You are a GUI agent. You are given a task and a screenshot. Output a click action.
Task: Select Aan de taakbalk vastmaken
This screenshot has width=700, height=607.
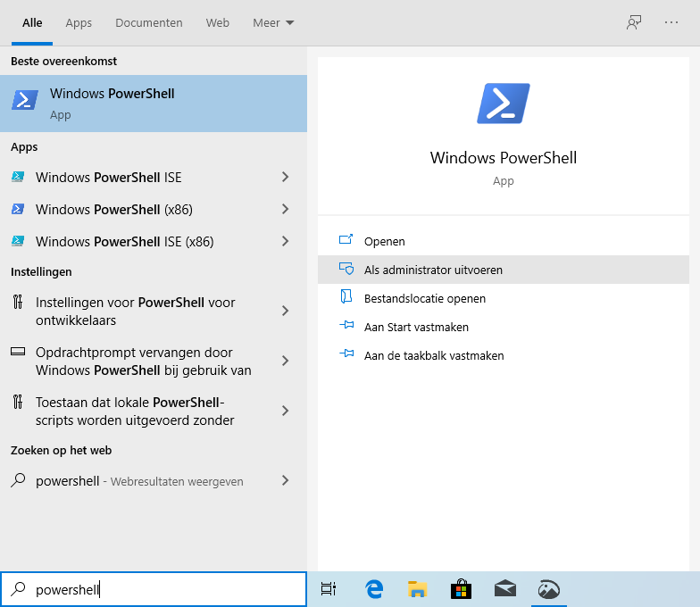coord(434,355)
